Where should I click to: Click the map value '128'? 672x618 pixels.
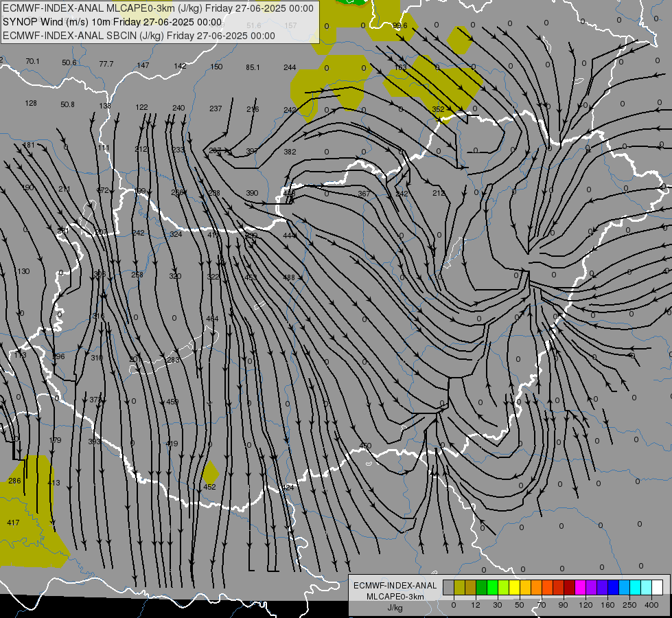click(x=31, y=104)
